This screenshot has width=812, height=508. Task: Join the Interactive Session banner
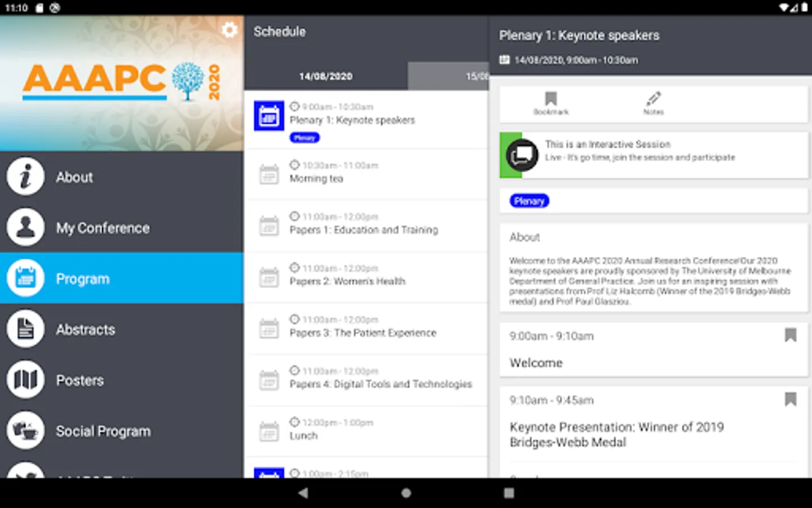pyautogui.click(x=654, y=155)
